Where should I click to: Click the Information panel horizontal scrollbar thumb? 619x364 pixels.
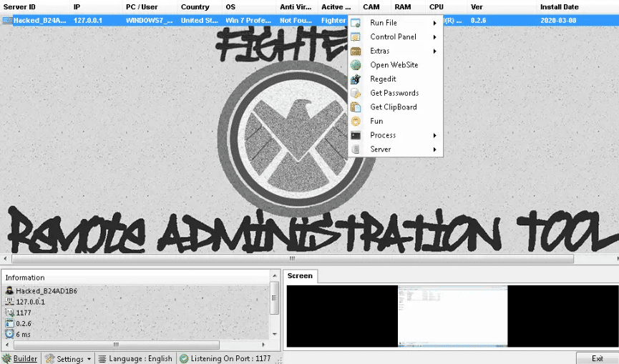(116, 345)
